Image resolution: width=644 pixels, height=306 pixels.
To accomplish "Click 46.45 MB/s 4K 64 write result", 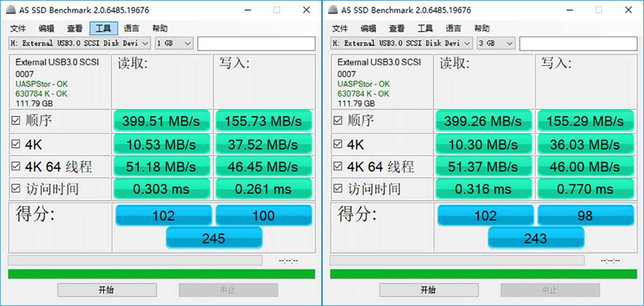I will coord(264,167).
